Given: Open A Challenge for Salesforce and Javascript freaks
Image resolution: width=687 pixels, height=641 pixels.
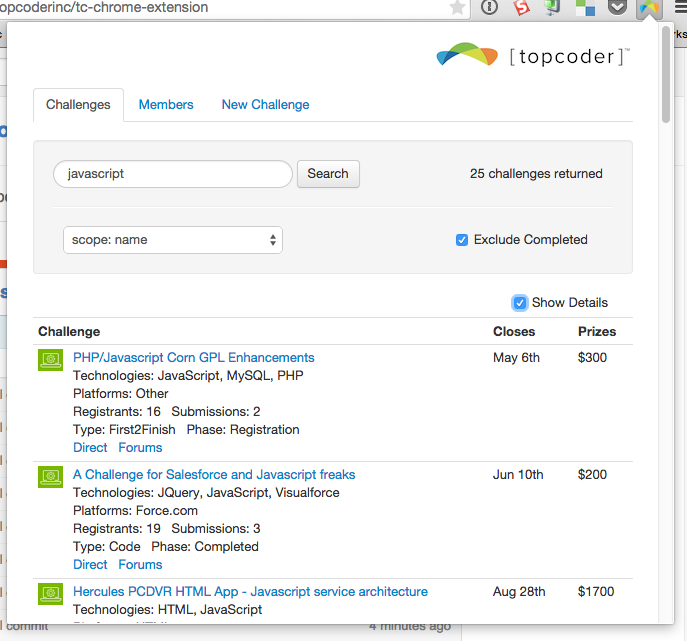Looking at the screenshot, I should (x=214, y=475).
